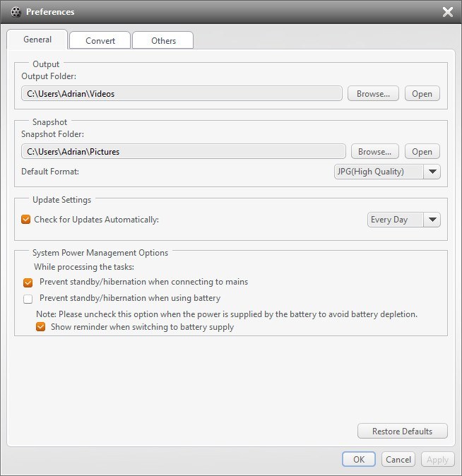Open the Output folder
Viewport: 462px width, 476px height.
(x=422, y=93)
